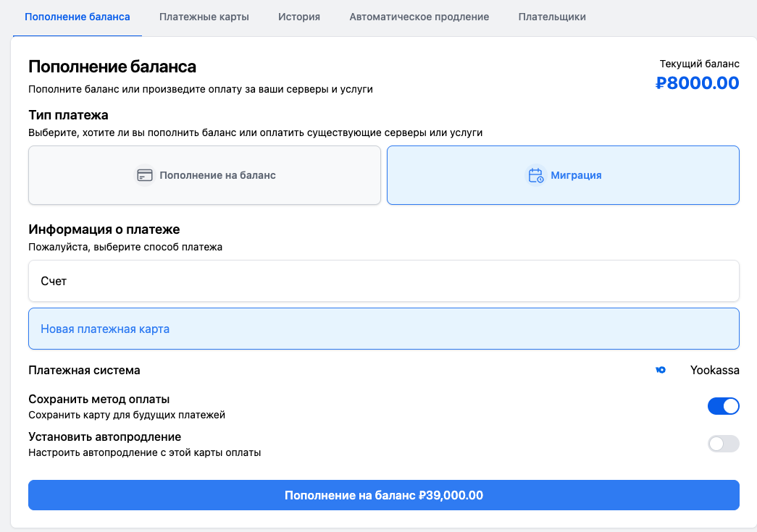Open the Платежные карты tab
757x532 pixels.
tap(204, 17)
